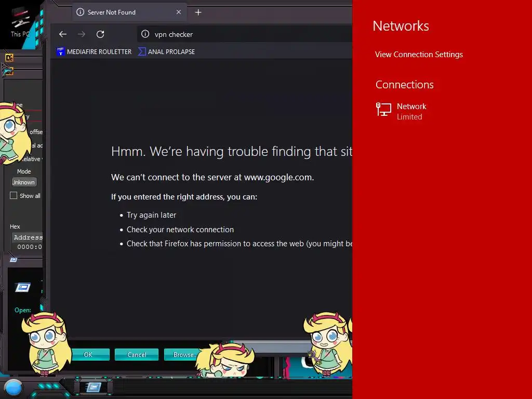The height and width of the screenshot is (399, 532).
Task: Click 'Try again later' bullet text
Action: (x=151, y=215)
